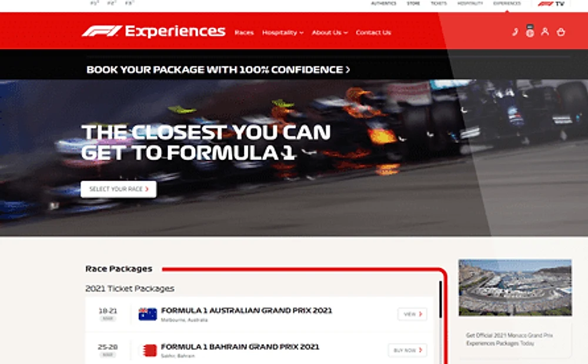The height and width of the screenshot is (364, 588).
Task: Click the Sakhir, Bahrain location text
Action: coord(178,356)
